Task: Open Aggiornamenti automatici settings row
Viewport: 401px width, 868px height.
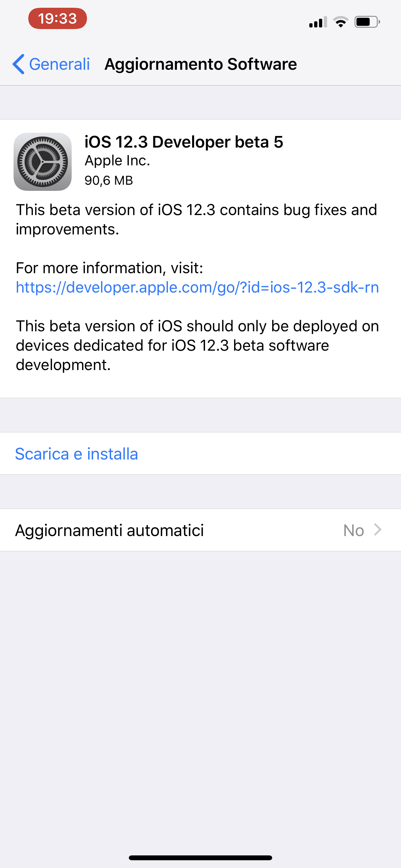Action: [x=200, y=530]
